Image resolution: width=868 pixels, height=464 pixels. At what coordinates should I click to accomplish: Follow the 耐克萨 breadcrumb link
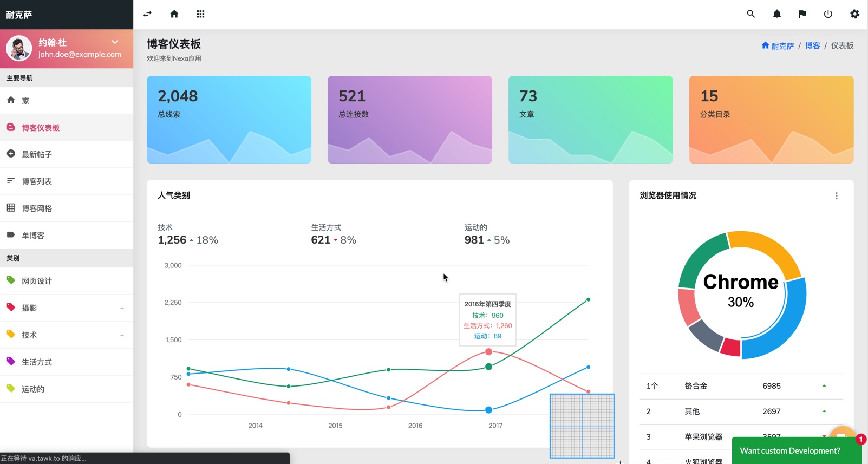tap(778, 46)
